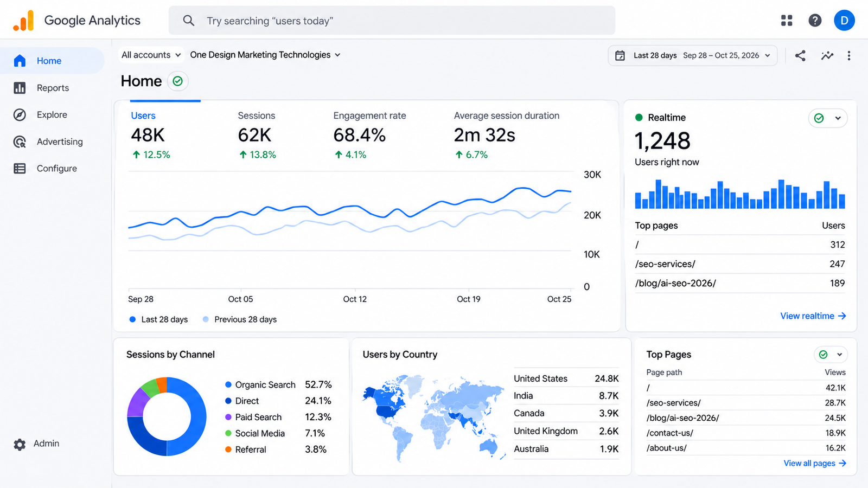Open the Google apps grid icon
The width and height of the screenshot is (868, 488).
[x=787, y=21]
